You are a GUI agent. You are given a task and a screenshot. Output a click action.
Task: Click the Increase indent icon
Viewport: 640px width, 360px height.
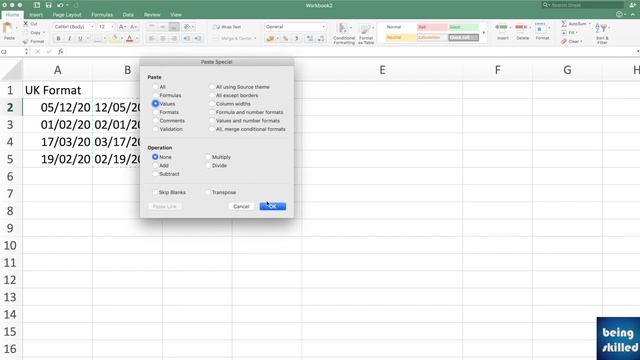198,38
